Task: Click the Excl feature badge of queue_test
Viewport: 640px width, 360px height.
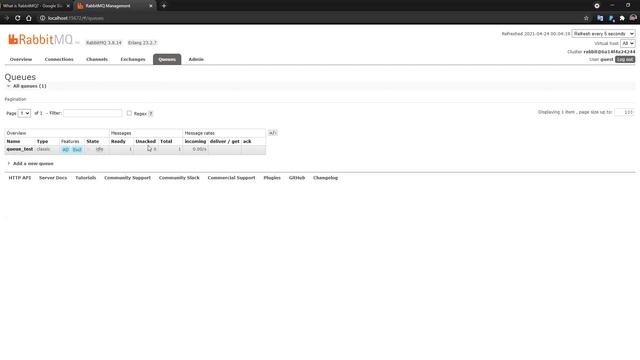Action: pyautogui.click(x=77, y=150)
